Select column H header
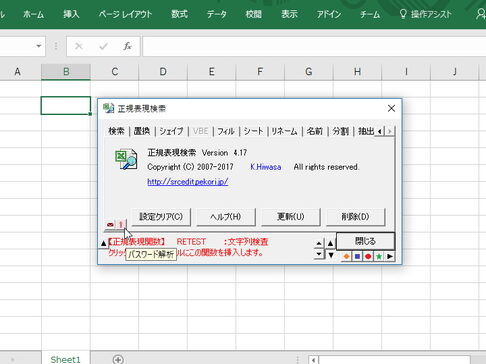 [x=357, y=72]
